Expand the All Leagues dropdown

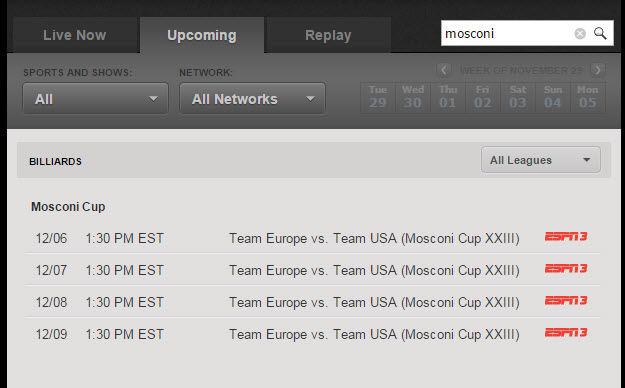[x=541, y=160]
